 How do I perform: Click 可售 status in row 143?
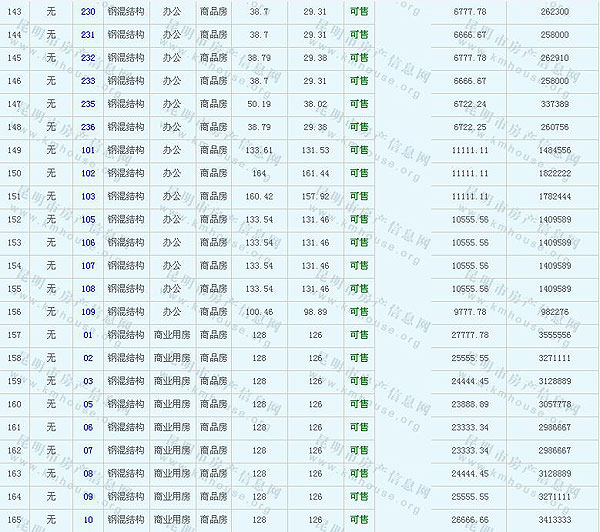pos(359,12)
